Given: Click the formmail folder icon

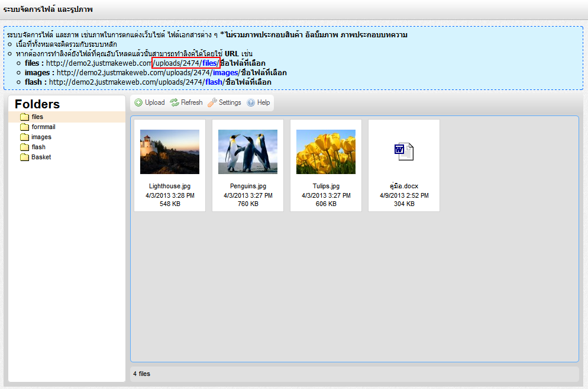Looking at the screenshot, I should point(24,127).
